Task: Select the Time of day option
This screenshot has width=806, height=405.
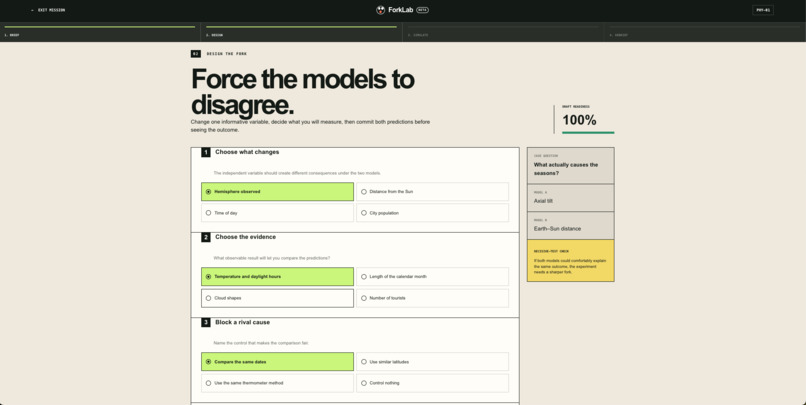Action: 278,213
